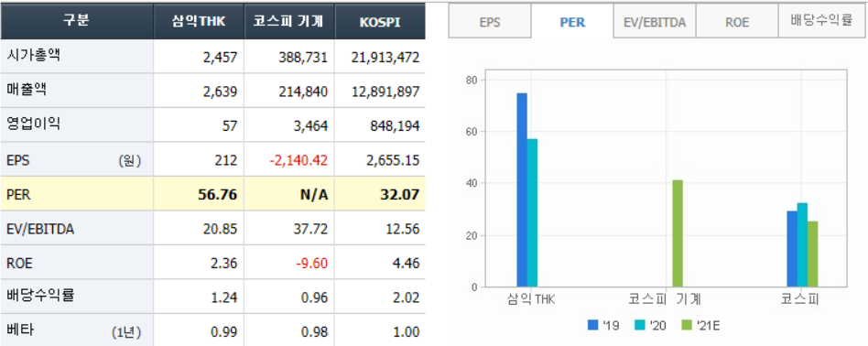The width and height of the screenshot is (868, 346).
Task: Toggle the '21E legend swatch
Action: click(x=687, y=326)
